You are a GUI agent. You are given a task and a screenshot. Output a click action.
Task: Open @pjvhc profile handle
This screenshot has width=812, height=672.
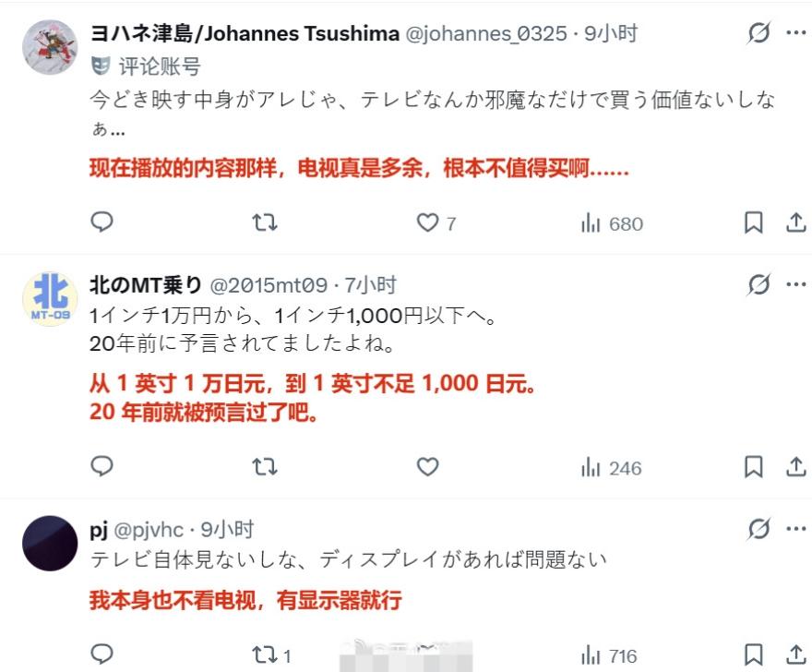pos(149,530)
